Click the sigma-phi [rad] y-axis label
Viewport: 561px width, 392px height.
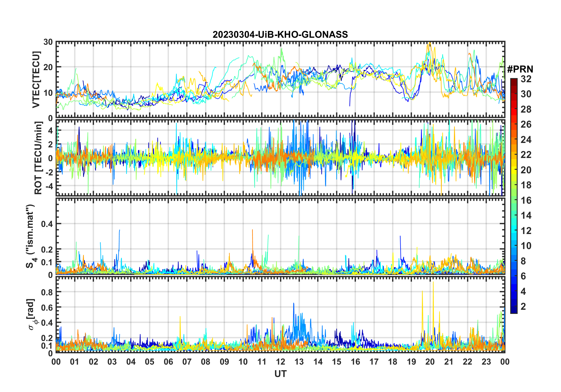pos(32,314)
